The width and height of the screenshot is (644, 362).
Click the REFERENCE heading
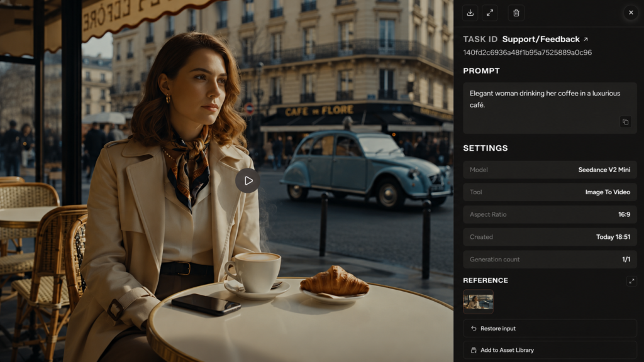click(x=486, y=280)
